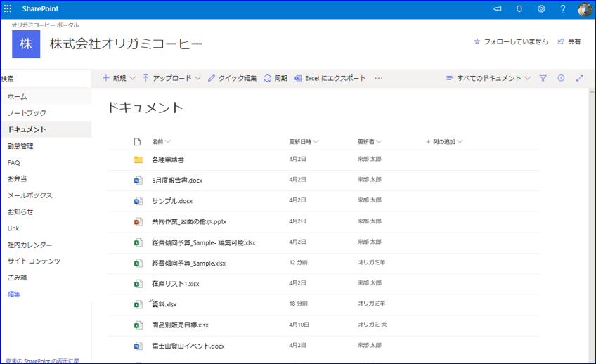Open the help question mark
This screenshot has width=596, height=364.
[563, 8]
